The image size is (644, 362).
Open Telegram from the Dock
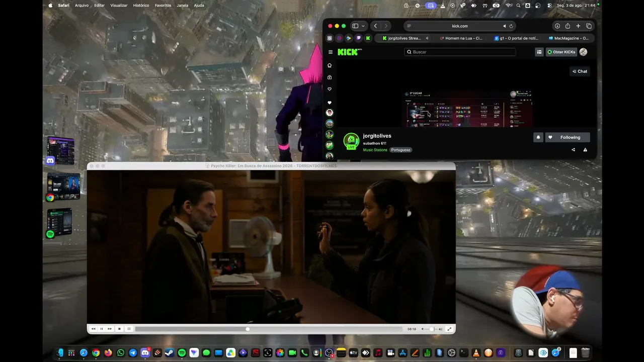point(133,353)
